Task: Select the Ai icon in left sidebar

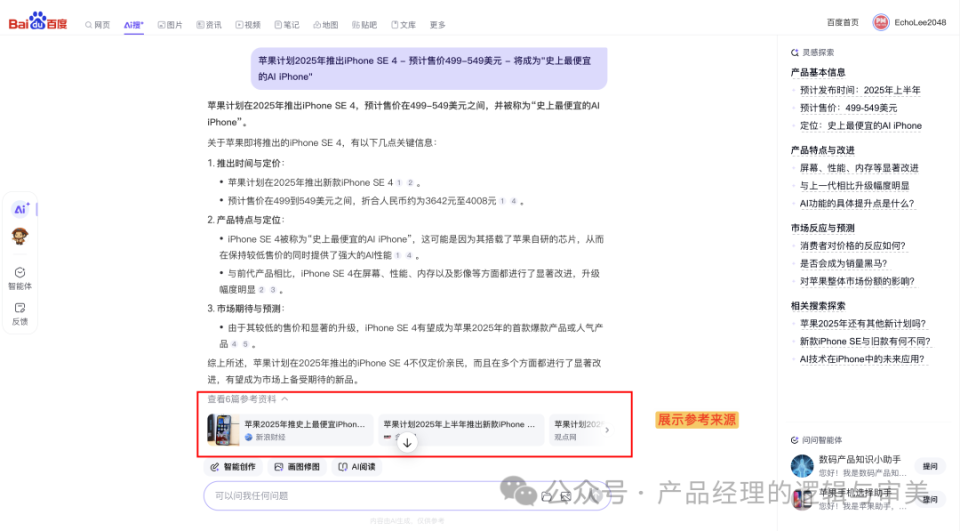Action: pyautogui.click(x=20, y=209)
